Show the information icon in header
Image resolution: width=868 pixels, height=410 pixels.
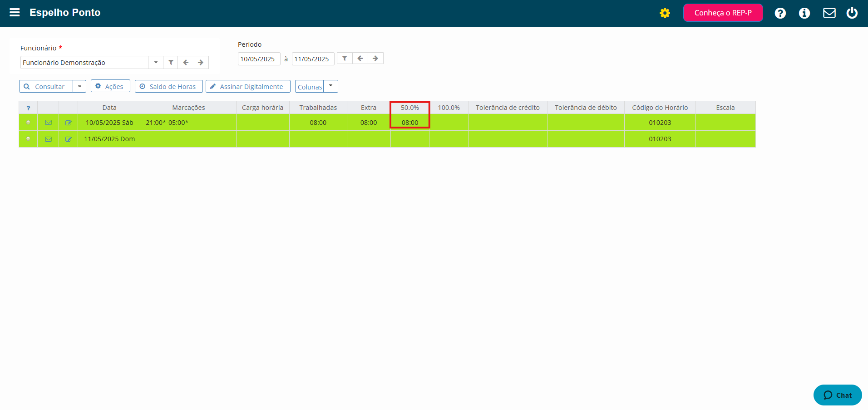804,13
